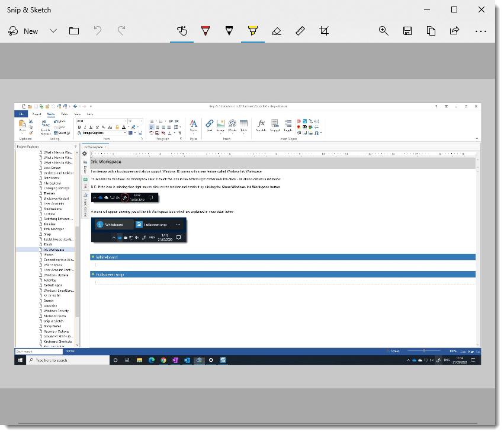Open the New snip delay dropdown
The image size is (504, 434).
pos(53,31)
